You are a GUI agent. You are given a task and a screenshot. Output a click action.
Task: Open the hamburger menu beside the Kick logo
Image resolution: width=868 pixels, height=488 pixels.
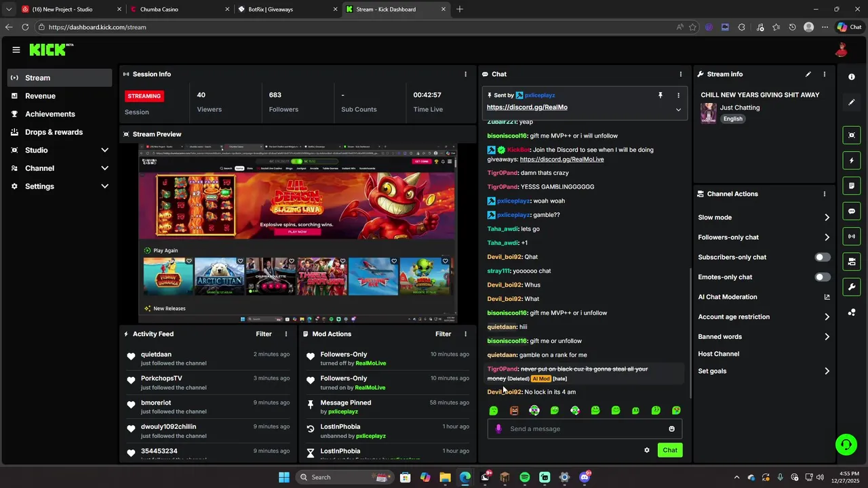point(16,49)
